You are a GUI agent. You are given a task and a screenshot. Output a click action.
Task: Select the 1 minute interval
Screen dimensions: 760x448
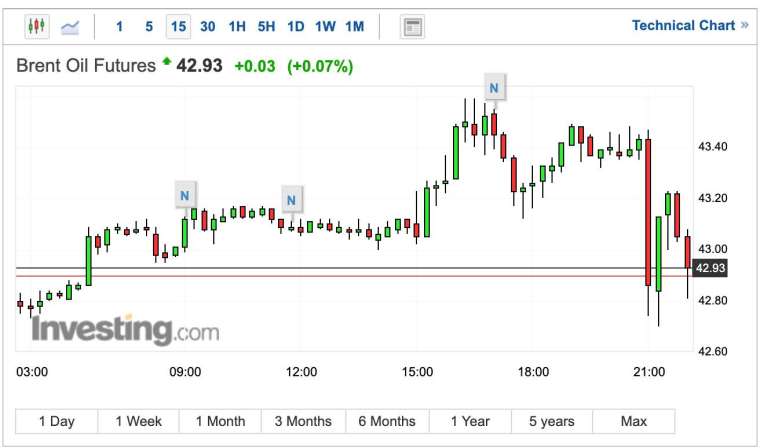[x=119, y=26]
